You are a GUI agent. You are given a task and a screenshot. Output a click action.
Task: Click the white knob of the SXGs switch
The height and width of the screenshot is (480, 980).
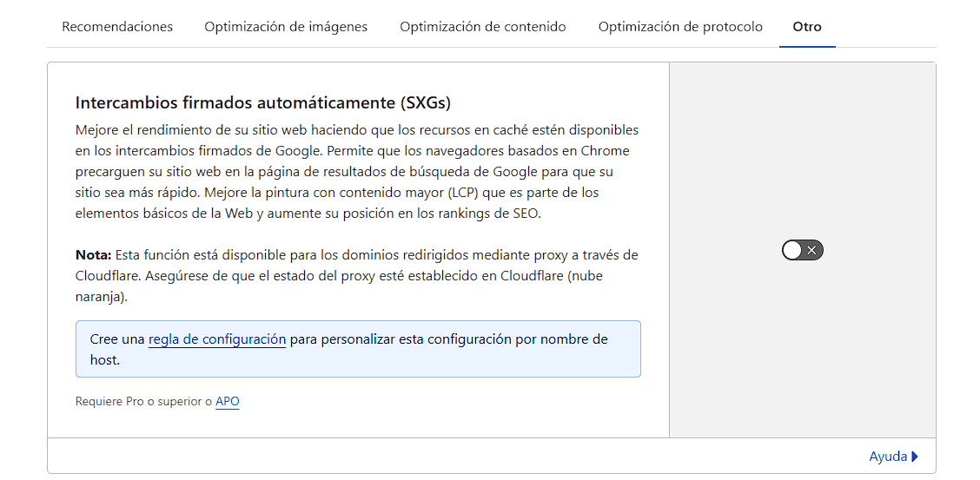click(x=792, y=250)
